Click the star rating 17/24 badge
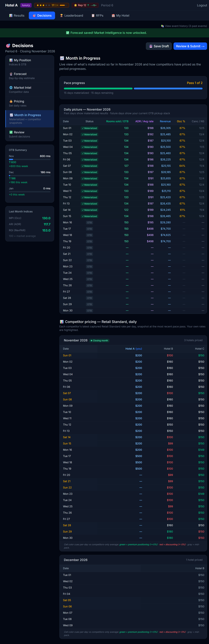 [52, 5]
